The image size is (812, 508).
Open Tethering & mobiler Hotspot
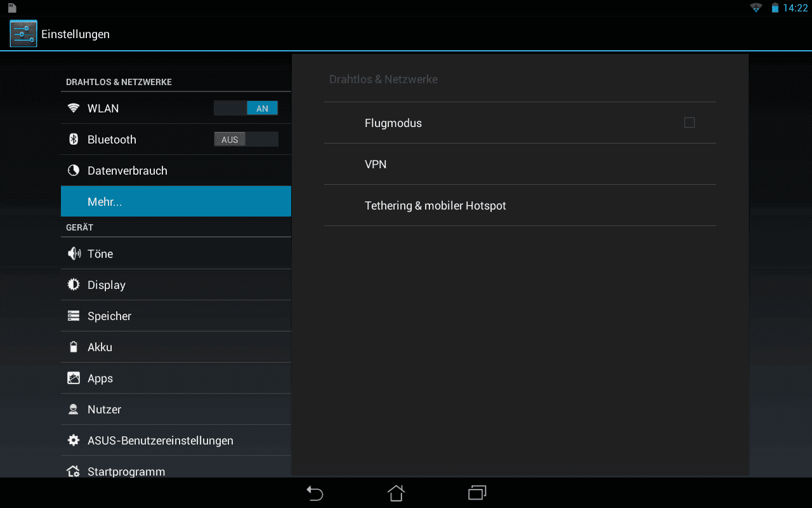[x=520, y=205]
